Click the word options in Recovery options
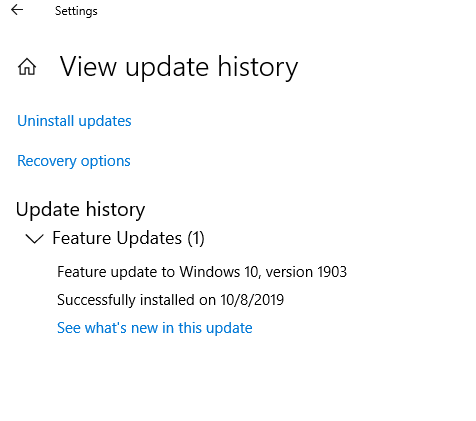 tap(106, 162)
